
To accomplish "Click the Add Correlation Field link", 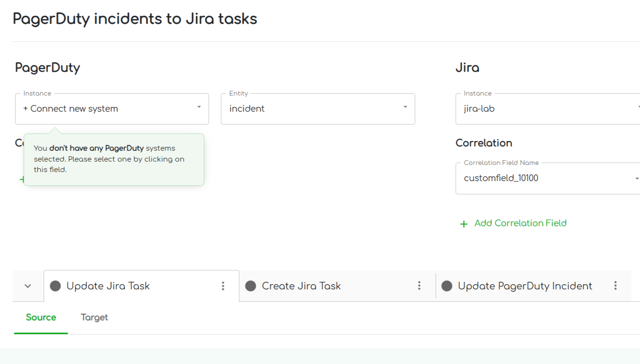I will (x=520, y=223).
